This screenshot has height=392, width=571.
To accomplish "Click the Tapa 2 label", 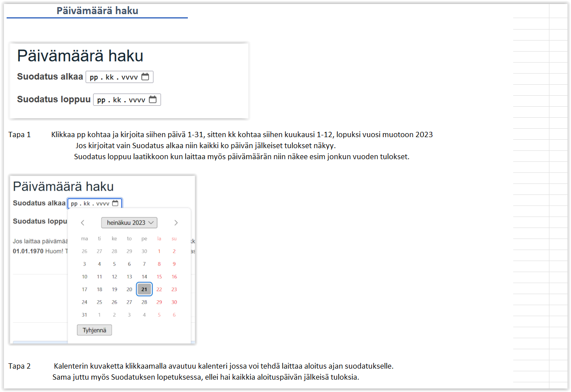I will click(x=19, y=366).
